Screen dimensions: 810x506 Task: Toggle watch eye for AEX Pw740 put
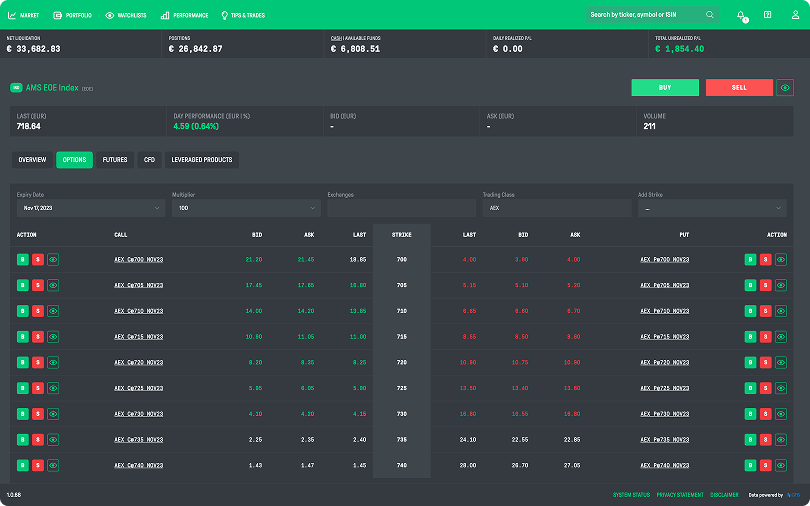[x=780, y=465]
